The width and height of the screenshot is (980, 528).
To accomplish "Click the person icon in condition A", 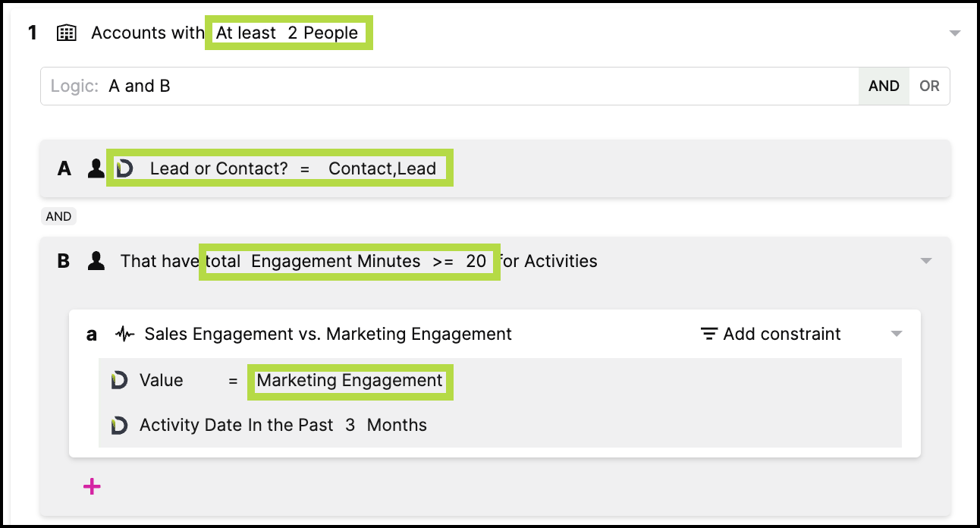I will tap(96, 168).
